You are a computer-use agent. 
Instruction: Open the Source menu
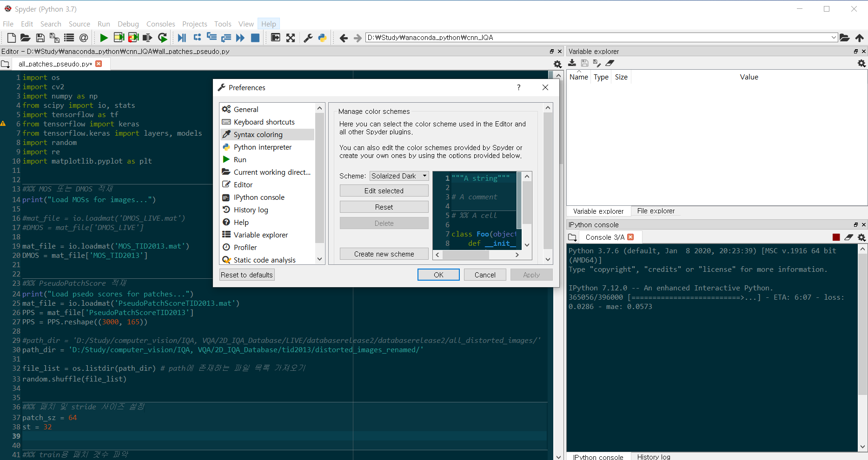point(80,24)
